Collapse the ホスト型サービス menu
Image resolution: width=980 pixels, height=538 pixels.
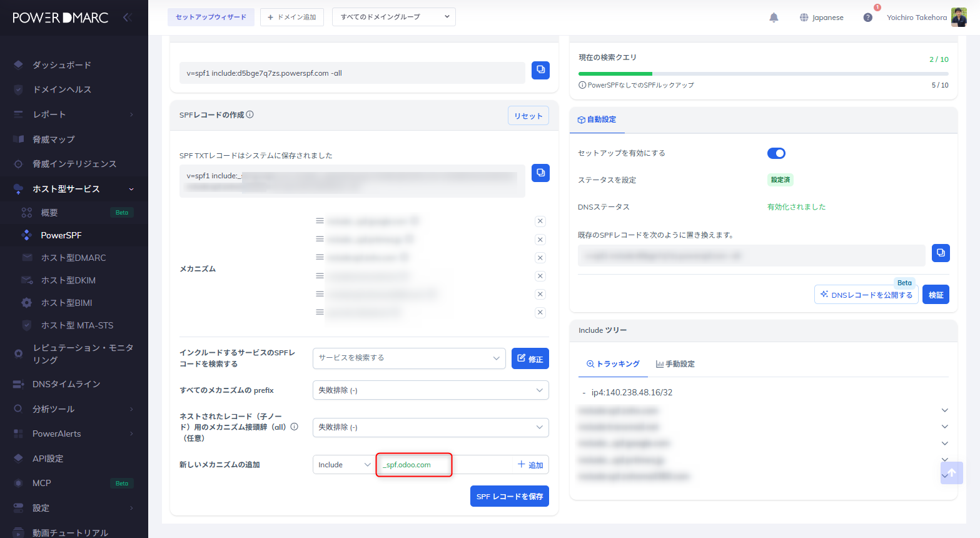[x=74, y=189]
